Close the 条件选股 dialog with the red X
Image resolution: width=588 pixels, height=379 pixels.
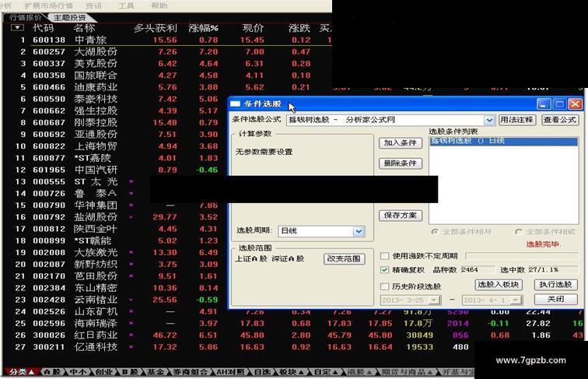pyautogui.click(x=576, y=104)
